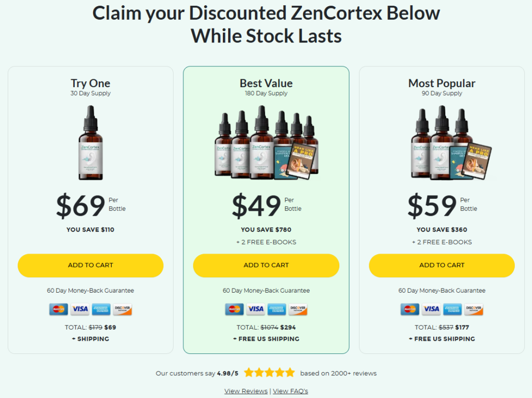Screen dimensions: 532x398
Task: Add the Best Value 180-day supply to cart
Action: (x=266, y=265)
